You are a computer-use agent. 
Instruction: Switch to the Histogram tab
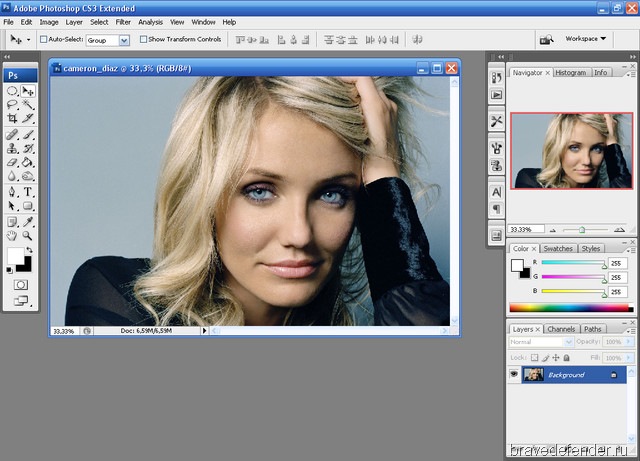570,73
